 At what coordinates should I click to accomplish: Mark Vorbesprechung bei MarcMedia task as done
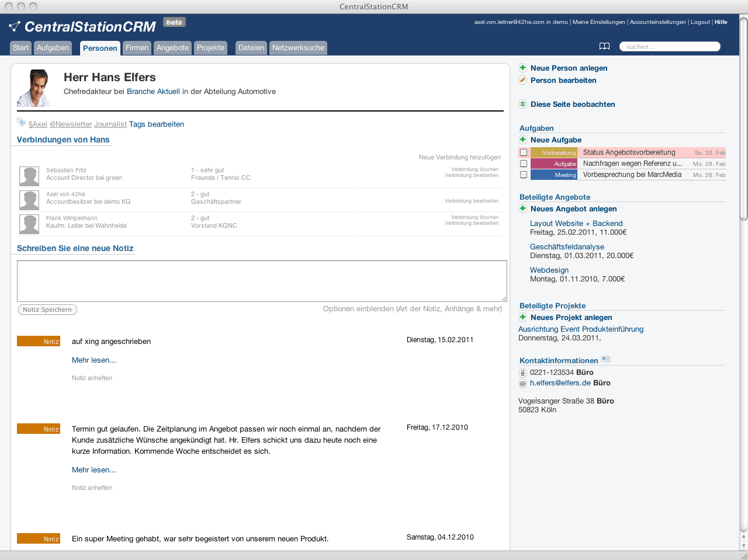(x=524, y=175)
